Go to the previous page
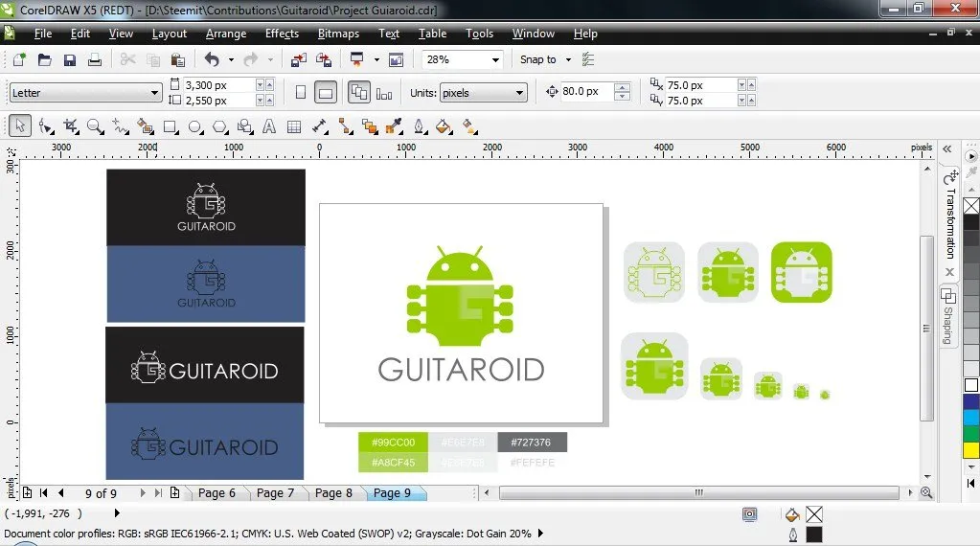The height and width of the screenshot is (546, 980). click(60, 493)
